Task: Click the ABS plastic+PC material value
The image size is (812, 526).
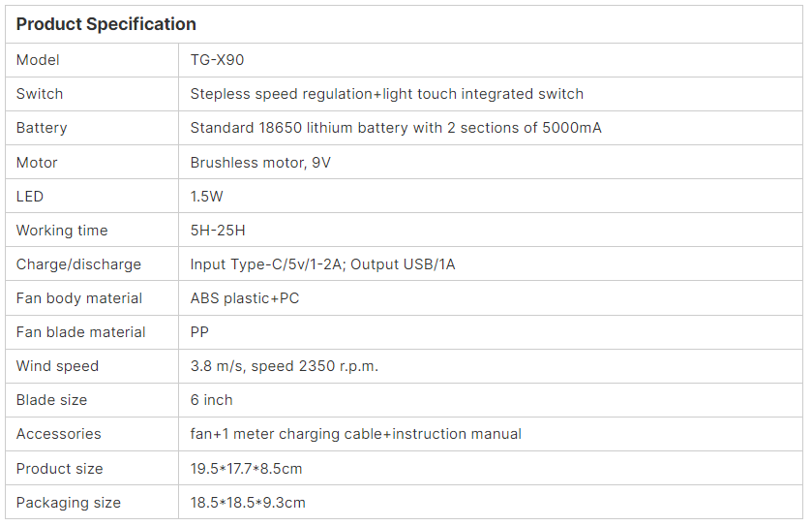Action: pyautogui.click(x=245, y=298)
